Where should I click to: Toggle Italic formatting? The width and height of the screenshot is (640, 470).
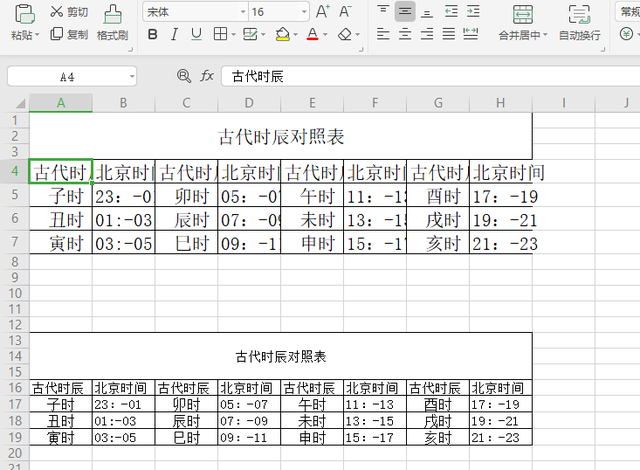pyautogui.click(x=174, y=34)
